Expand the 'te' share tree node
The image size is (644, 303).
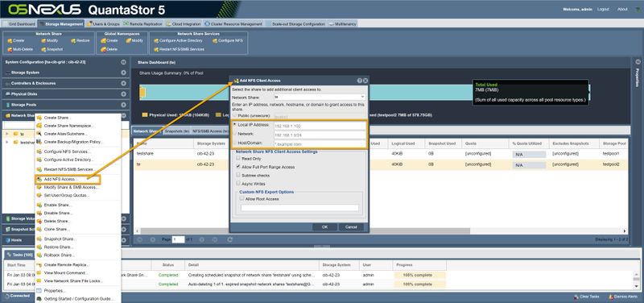pos(7,134)
